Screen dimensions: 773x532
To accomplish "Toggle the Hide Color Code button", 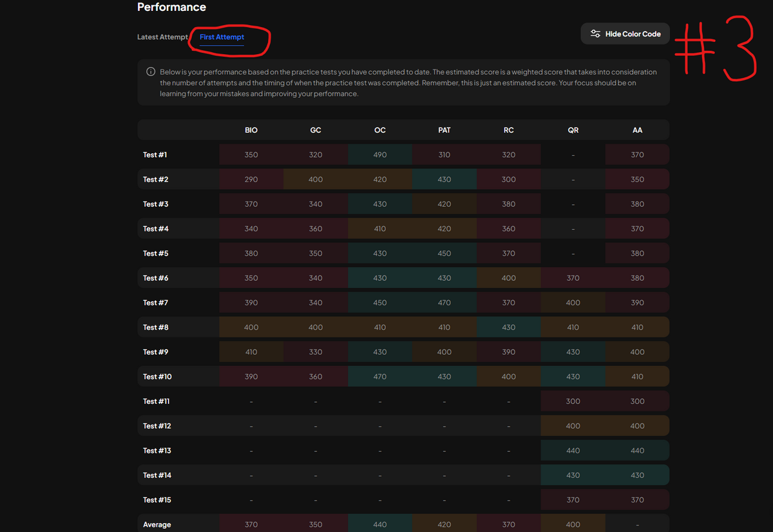I will (x=625, y=34).
